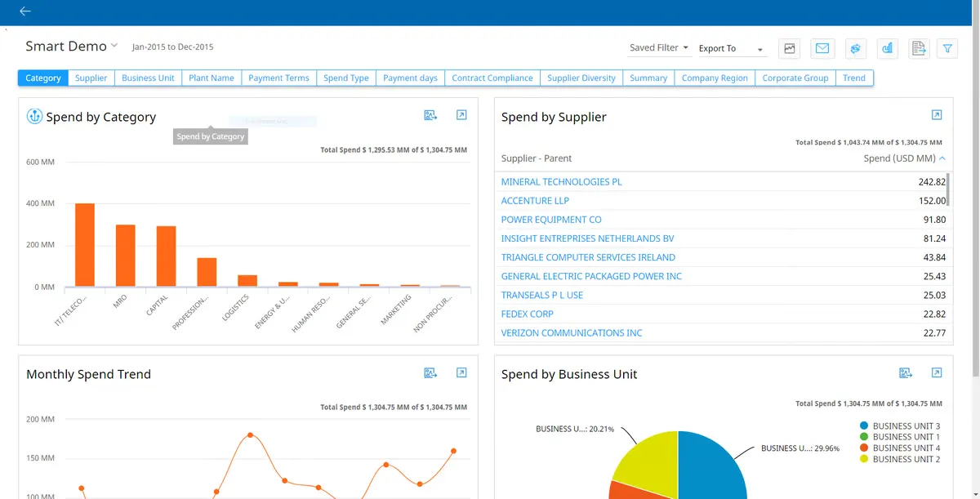Click the PROFESSION... bar in category chart

tap(207, 272)
